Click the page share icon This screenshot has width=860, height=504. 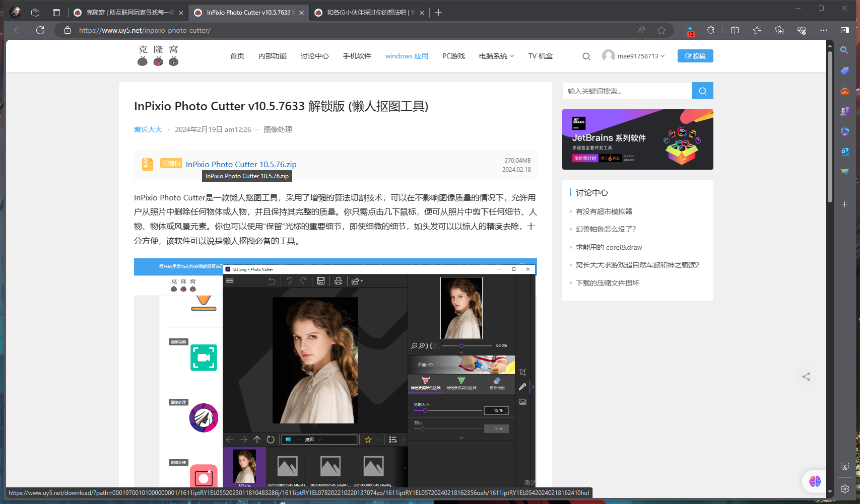[x=806, y=377]
